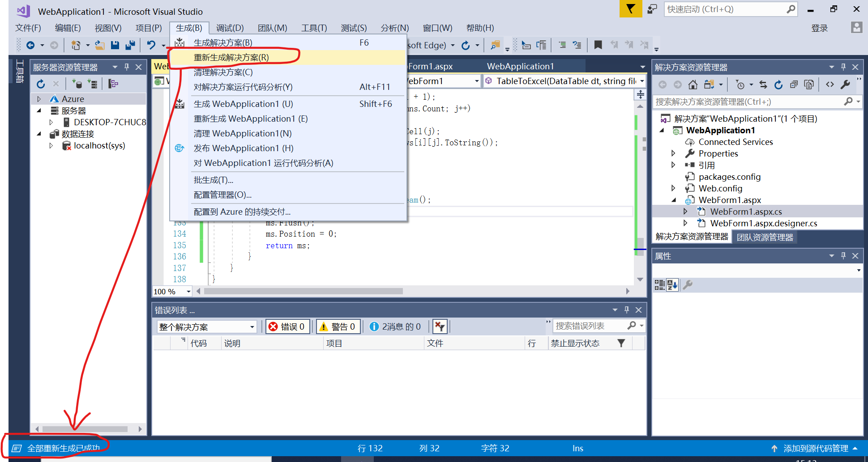
Task: Expand the WebForm1.aspx.cs tree node
Action: pyautogui.click(x=686, y=211)
